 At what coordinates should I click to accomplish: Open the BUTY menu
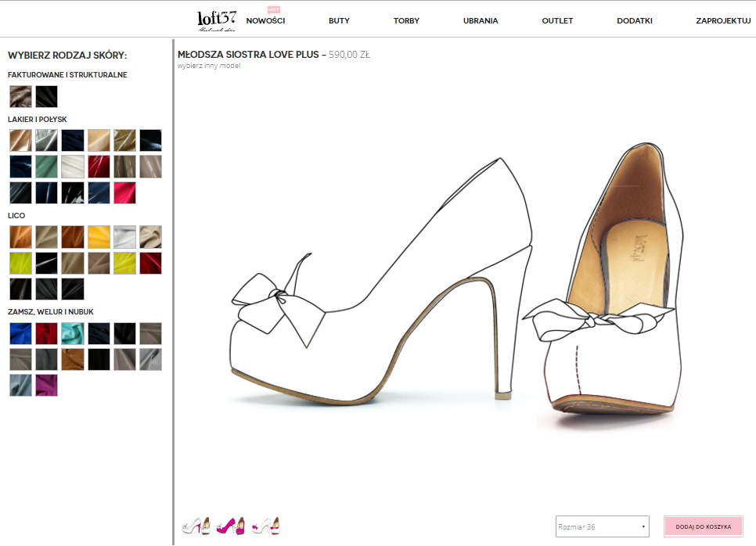(x=339, y=21)
